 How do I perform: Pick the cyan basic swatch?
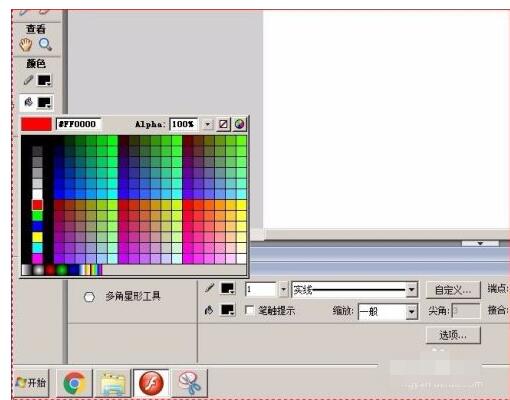(x=37, y=248)
